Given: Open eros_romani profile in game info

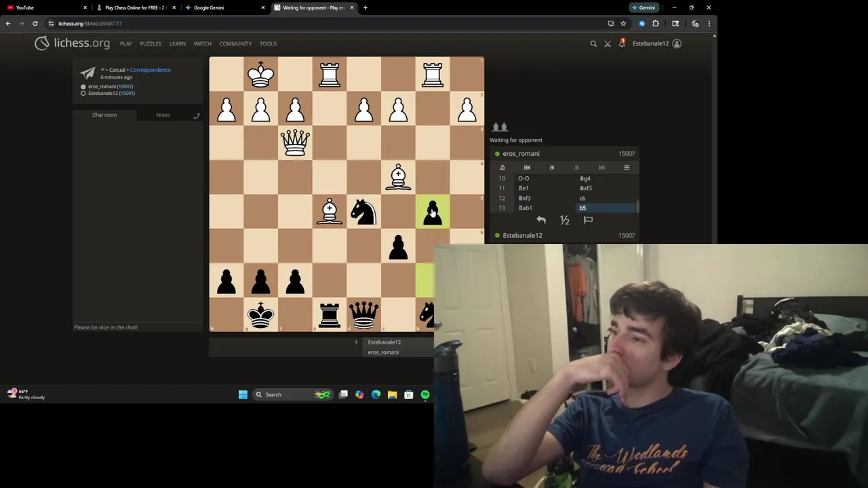Looking at the screenshot, I should (x=111, y=87).
